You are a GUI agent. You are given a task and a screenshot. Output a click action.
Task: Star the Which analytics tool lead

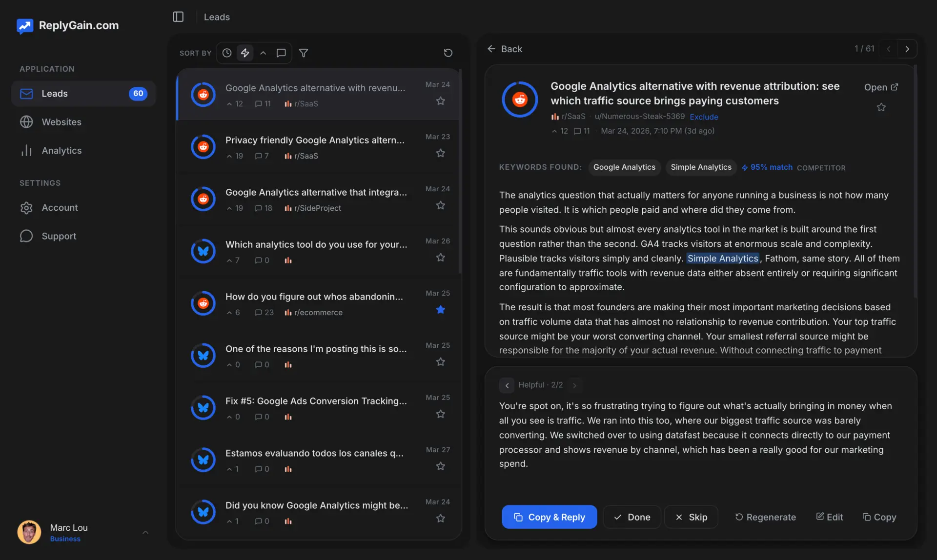(x=441, y=258)
